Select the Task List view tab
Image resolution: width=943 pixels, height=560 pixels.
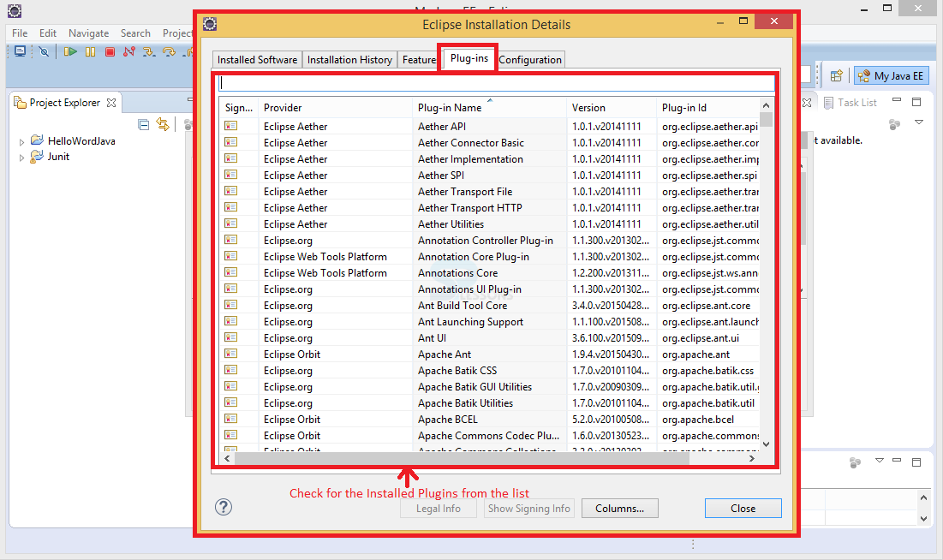850,103
